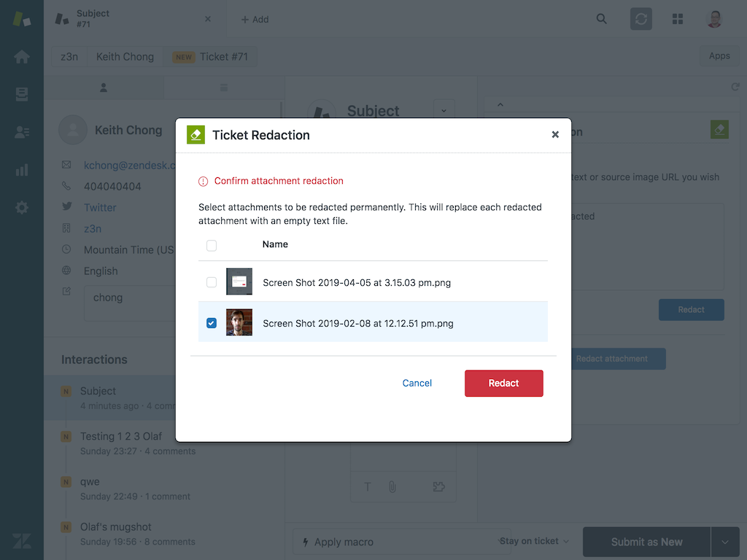
Task: Switch to the Keith Chong tab
Action: (x=125, y=57)
